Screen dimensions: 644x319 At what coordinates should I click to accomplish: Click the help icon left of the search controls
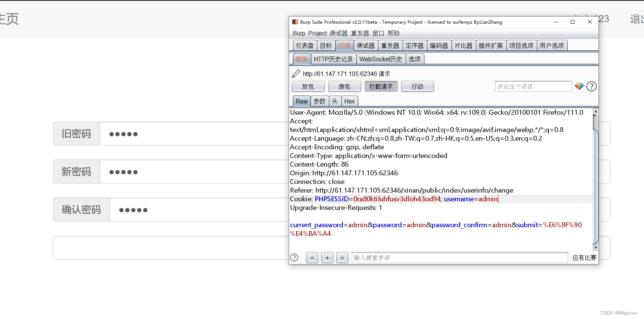tap(294, 258)
